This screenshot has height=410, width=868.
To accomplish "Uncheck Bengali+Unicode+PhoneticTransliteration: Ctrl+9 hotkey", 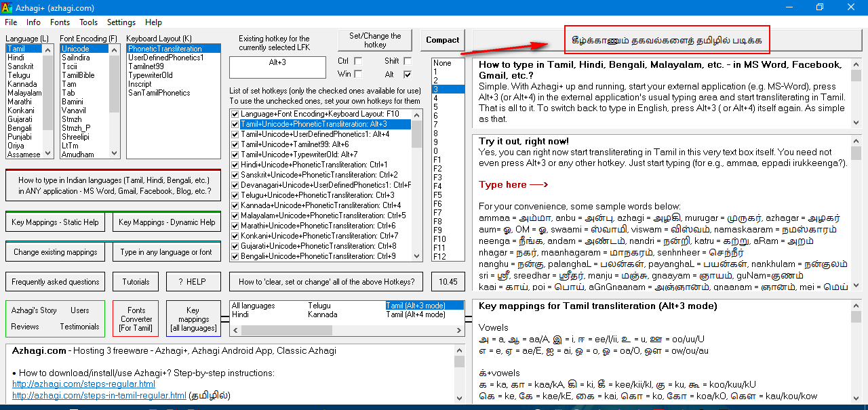I will coord(235,256).
